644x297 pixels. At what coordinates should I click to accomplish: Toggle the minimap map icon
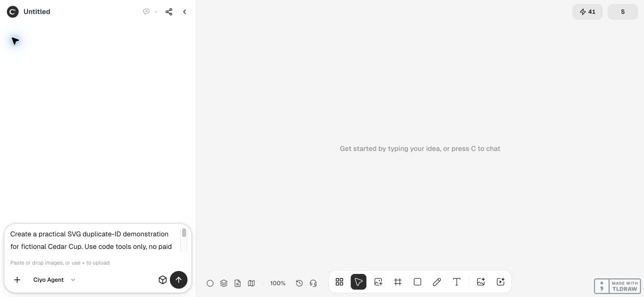coord(251,283)
